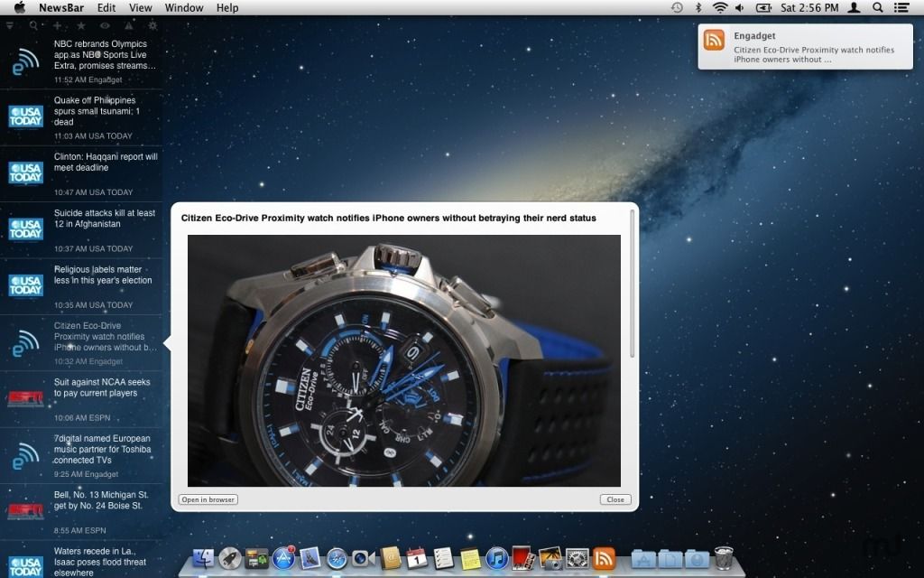Click the Citizen watch article image
924x578 pixels.
403,360
